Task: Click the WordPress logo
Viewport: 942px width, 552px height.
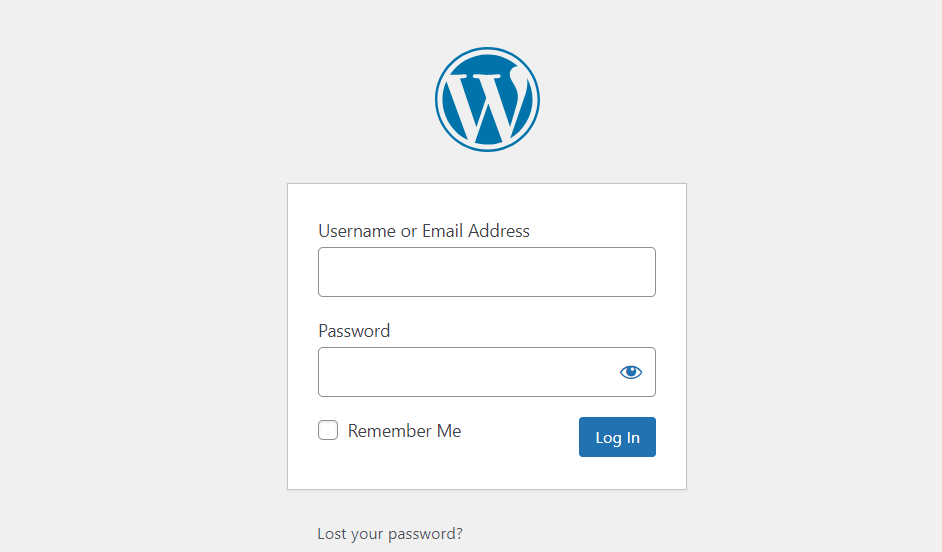Action: 487,100
